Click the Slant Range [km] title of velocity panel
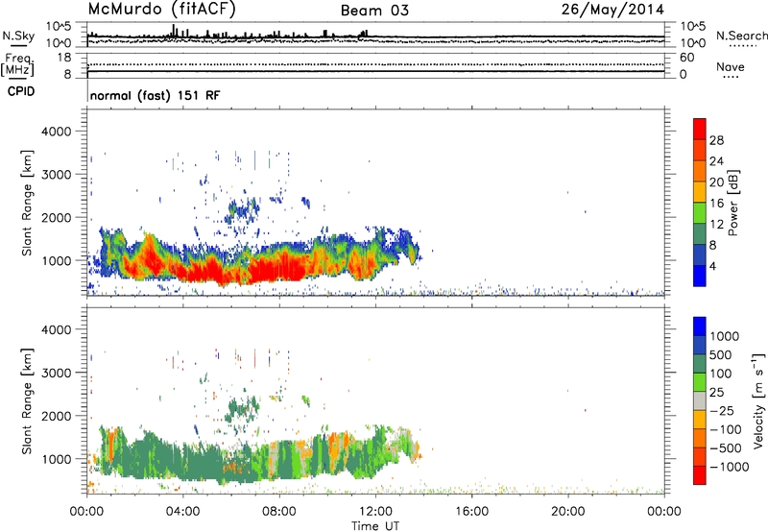Image resolution: width=768 pixels, height=532 pixels. (27, 401)
